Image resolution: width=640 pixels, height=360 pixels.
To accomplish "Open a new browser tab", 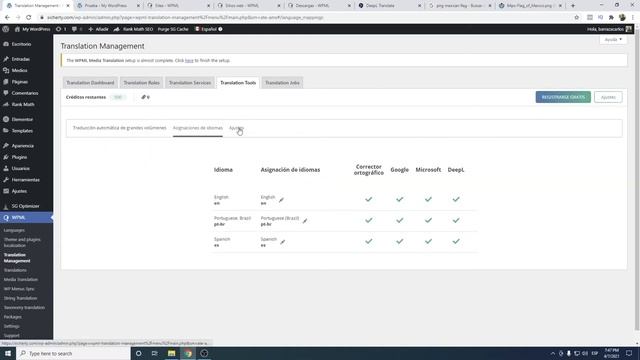I will pos(573,6).
